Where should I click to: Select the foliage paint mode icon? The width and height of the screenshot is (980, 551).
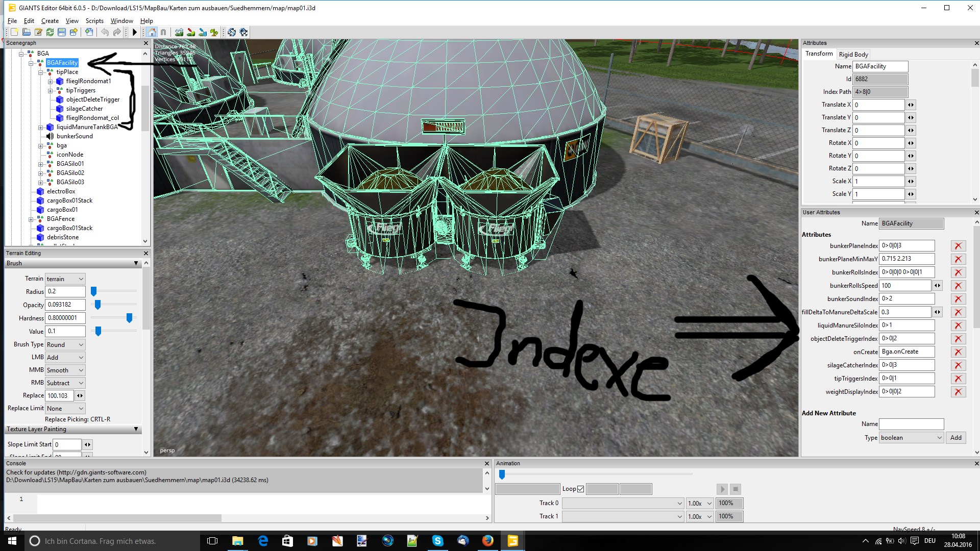coord(214,32)
